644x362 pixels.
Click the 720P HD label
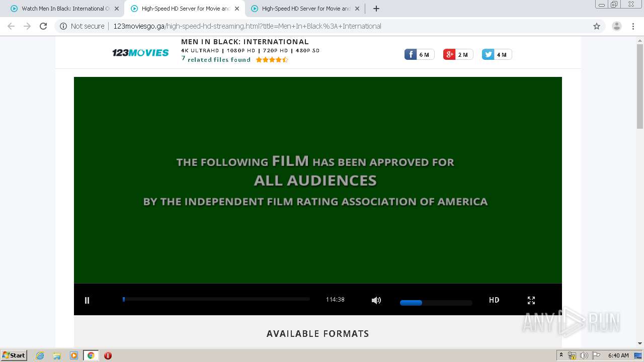[276, 50]
